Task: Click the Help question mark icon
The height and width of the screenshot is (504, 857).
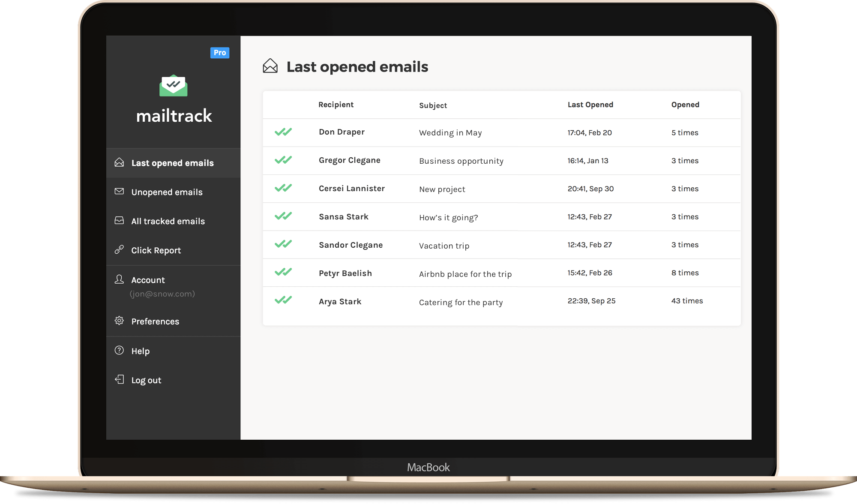Action: tap(119, 351)
